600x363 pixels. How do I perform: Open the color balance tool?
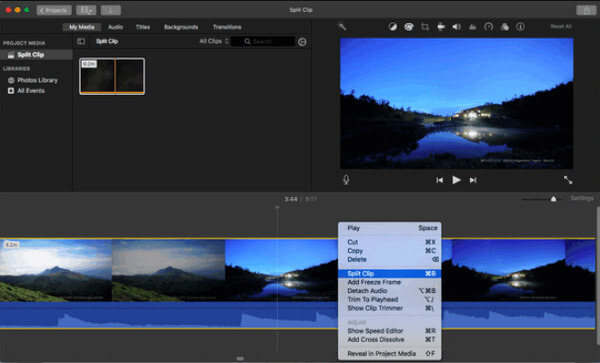(393, 26)
